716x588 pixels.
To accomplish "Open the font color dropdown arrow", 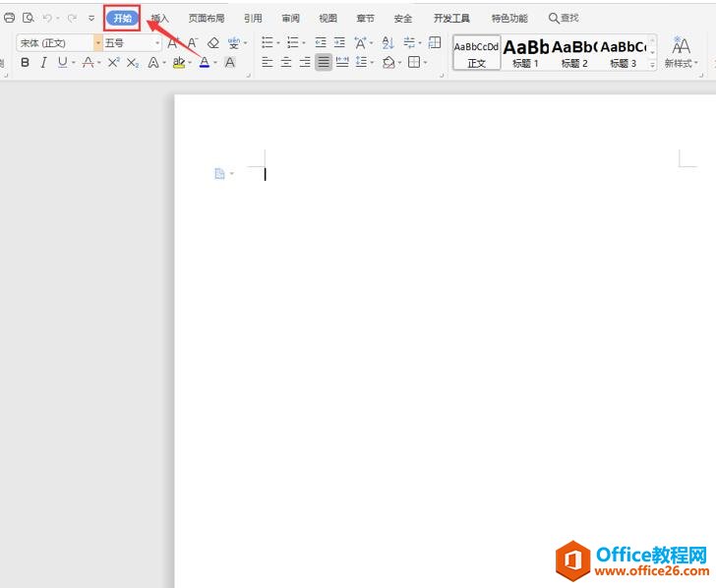I will pos(215,63).
